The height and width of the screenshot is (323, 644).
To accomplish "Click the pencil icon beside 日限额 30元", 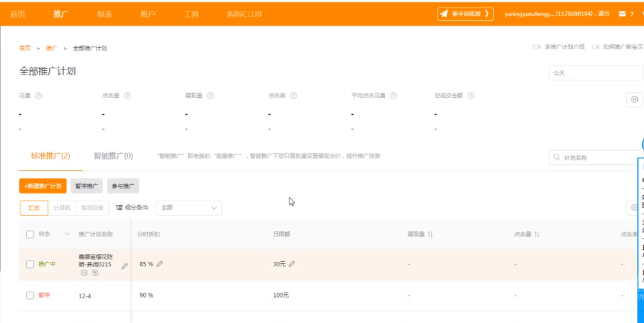I will 292,264.
